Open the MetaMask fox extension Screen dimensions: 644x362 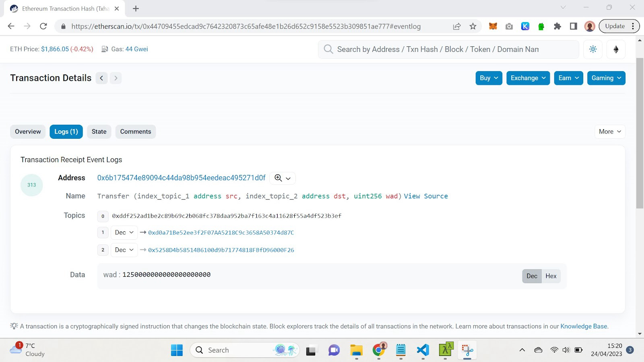coord(493,26)
